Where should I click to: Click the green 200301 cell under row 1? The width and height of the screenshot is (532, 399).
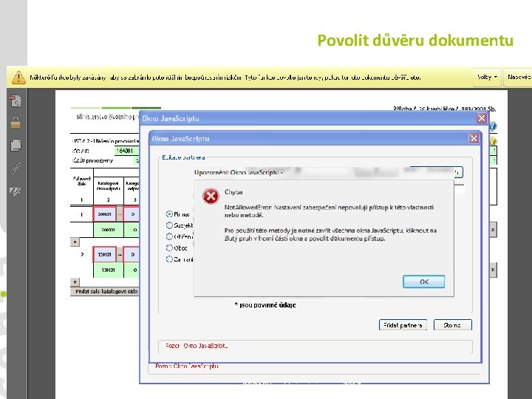(x=108, y=230)
